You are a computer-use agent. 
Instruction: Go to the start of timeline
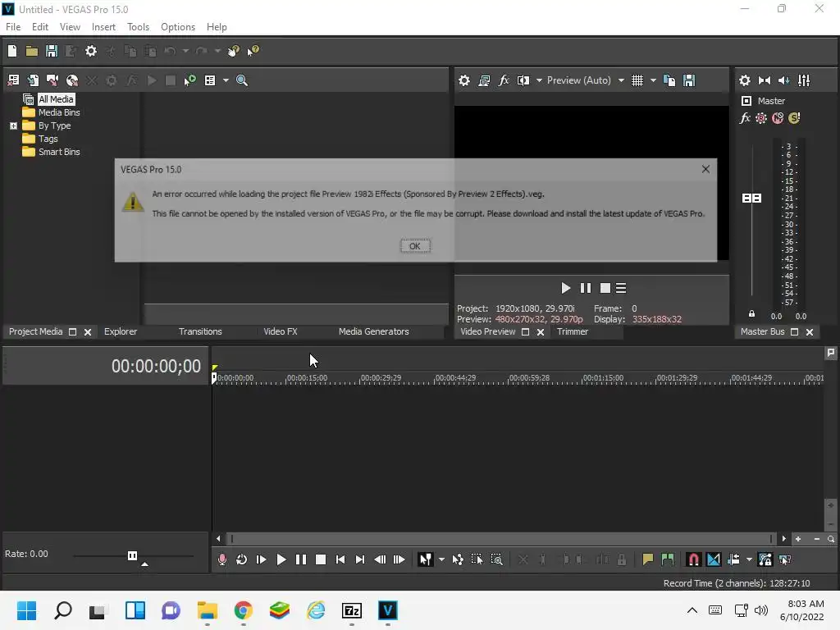coord(340,559)
